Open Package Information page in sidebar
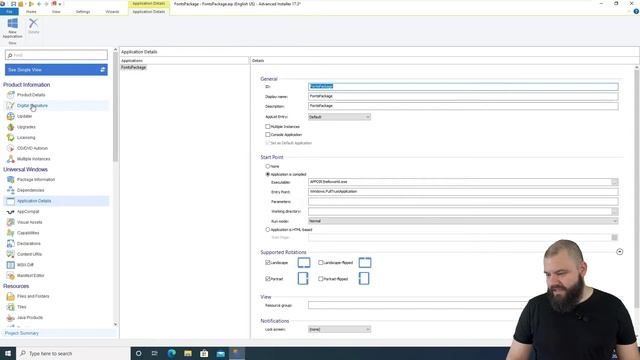This screenshot has height=360, width=640. pos(36,180)
